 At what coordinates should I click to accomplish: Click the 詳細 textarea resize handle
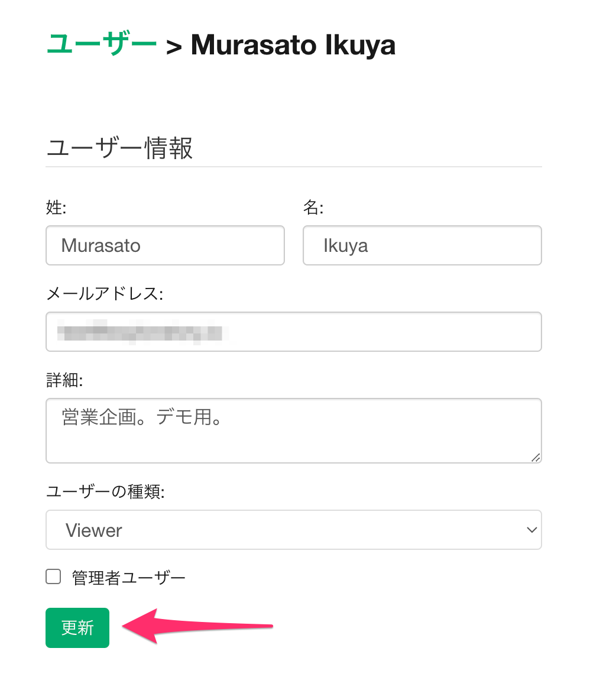pos(536,457)
